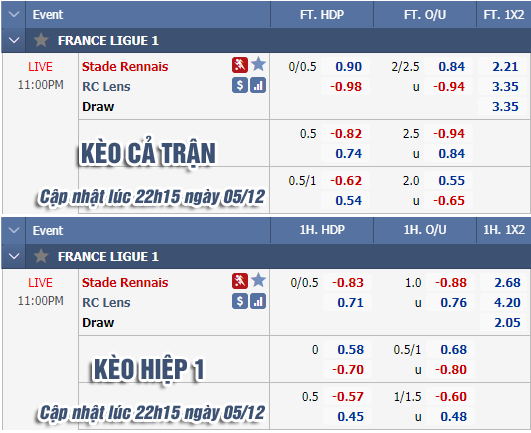
Task: Toggle league star in first France Ligue 1 header
Action: tap(41, 40)
